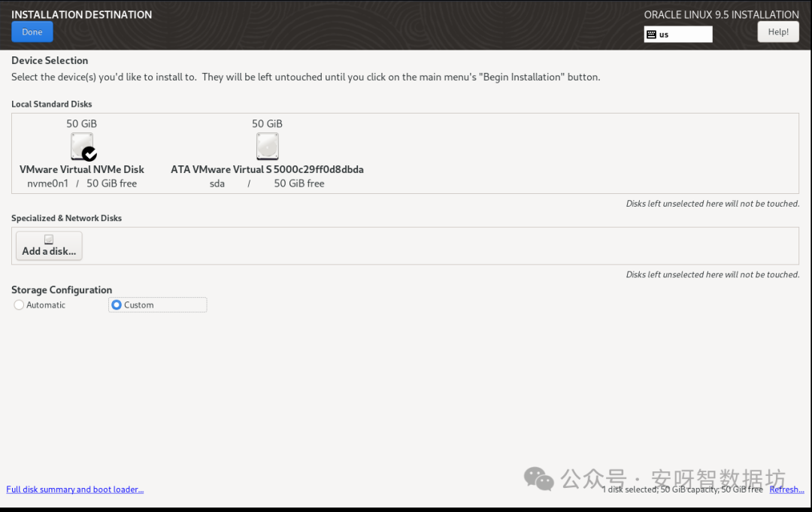
Task: Click the keyboard icon beside us
Action: 651,35
